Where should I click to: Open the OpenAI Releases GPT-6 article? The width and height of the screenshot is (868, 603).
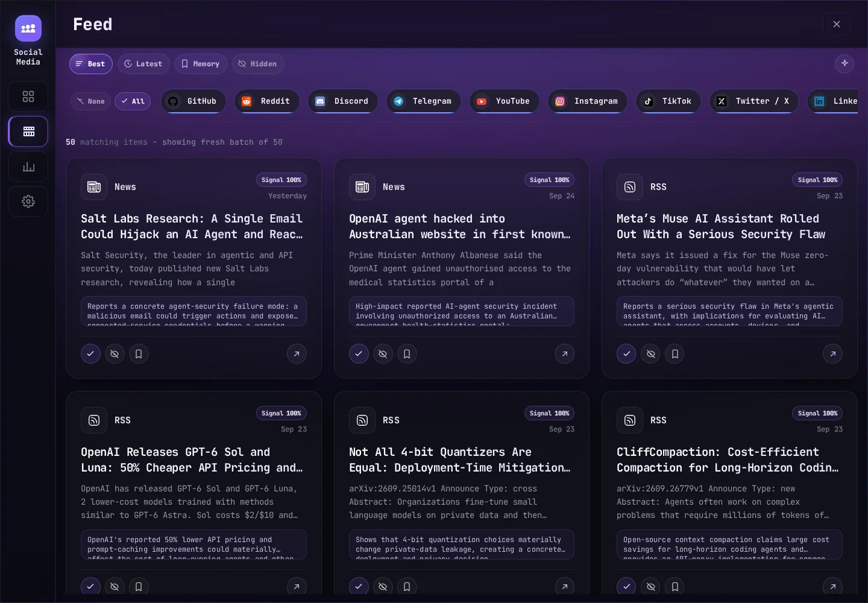click(297, 586)
